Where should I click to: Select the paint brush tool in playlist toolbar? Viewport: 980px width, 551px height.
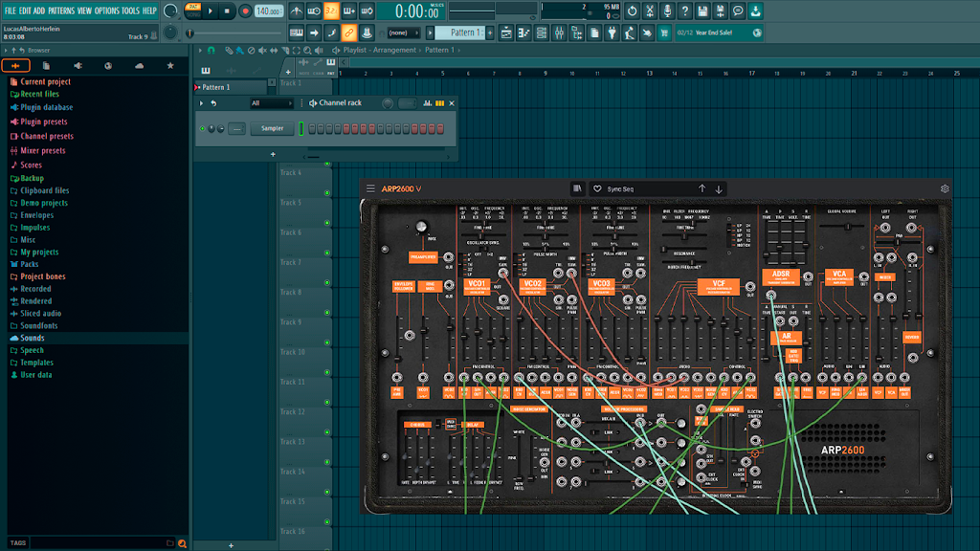coord(239,51)
